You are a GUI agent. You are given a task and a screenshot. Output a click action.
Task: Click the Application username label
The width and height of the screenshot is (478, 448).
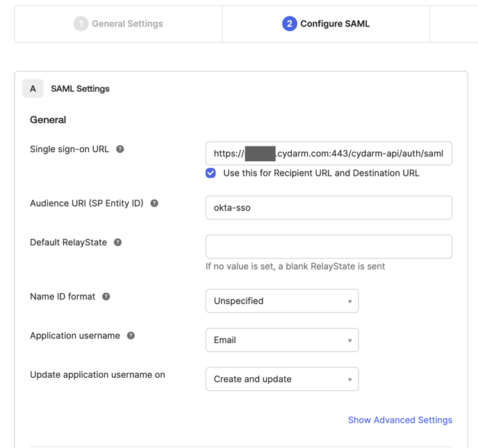(75, 335)
